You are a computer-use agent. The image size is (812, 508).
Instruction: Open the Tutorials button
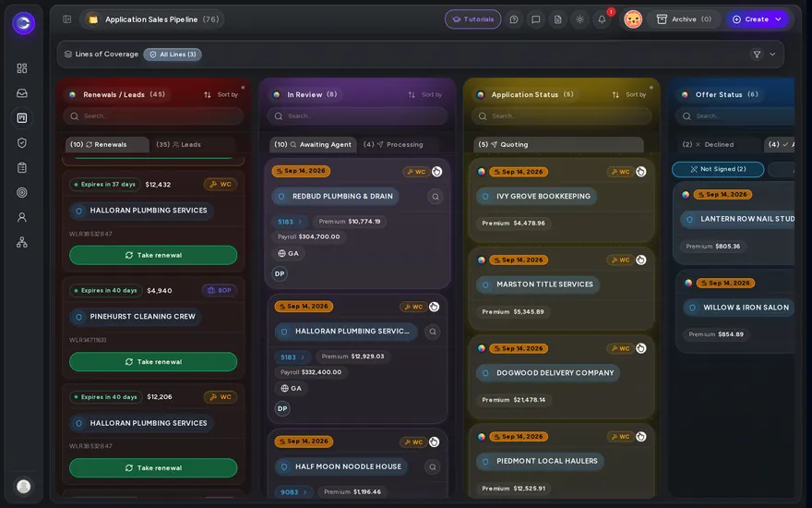point(472,19)
